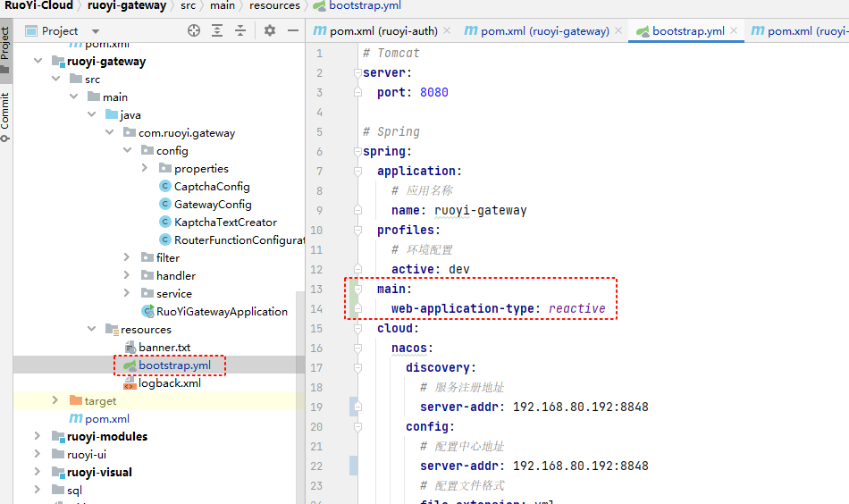Viewport: 849px width, 504px height.
Task: Click ruoyi-gateway in the breadcrumb bar
Action: coord(127,5)
